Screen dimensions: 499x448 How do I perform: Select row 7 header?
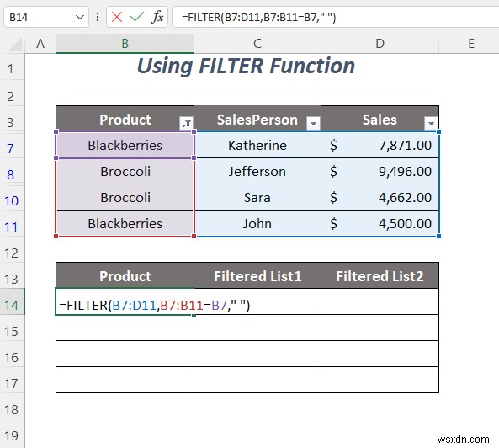click(x=12, y=147)
